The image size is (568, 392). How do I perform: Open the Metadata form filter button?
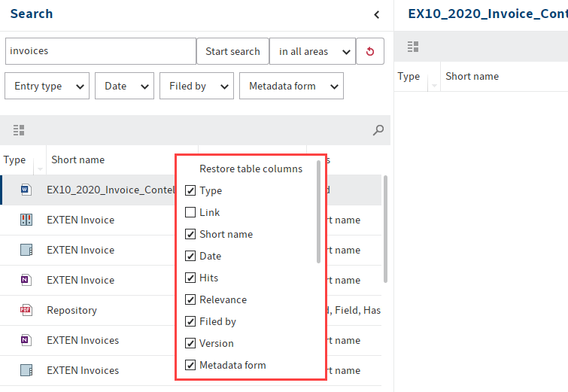291,86
